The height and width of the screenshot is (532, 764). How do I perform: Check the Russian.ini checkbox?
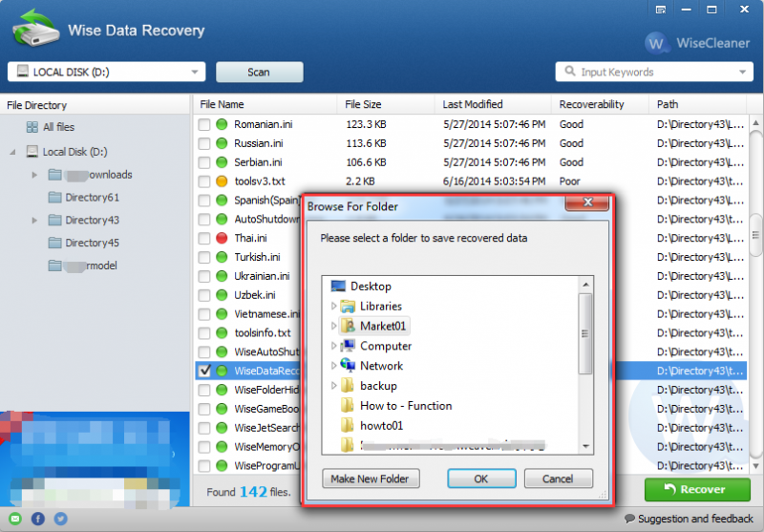204,143
